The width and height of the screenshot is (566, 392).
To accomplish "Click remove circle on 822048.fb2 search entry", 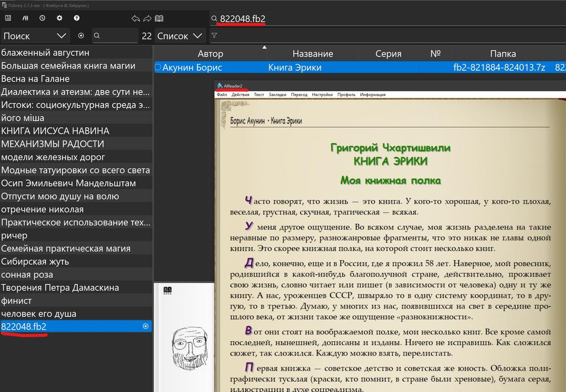I will tap(146, 326).
